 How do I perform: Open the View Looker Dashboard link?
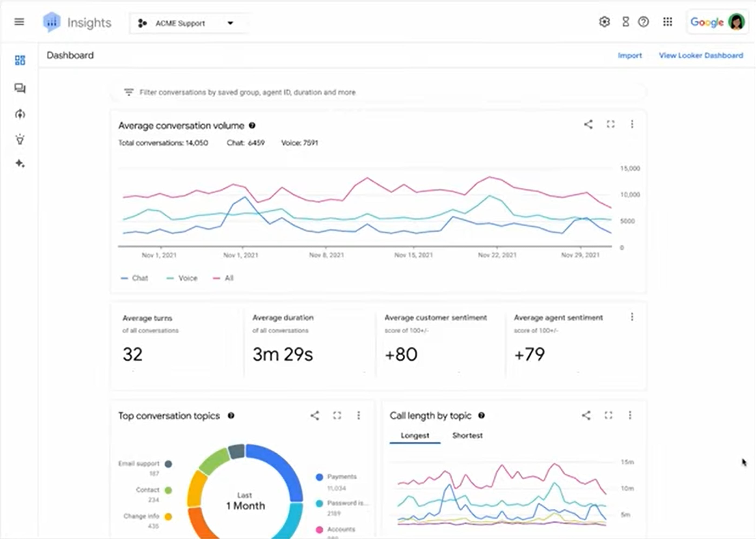click(701, 55)
